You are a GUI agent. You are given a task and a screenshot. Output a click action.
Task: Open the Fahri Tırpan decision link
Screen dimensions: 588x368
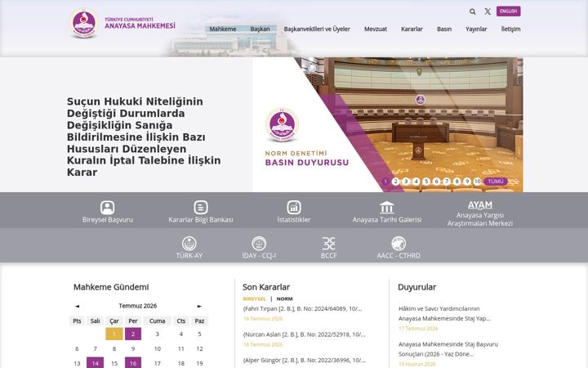click(x=303, y=308)
